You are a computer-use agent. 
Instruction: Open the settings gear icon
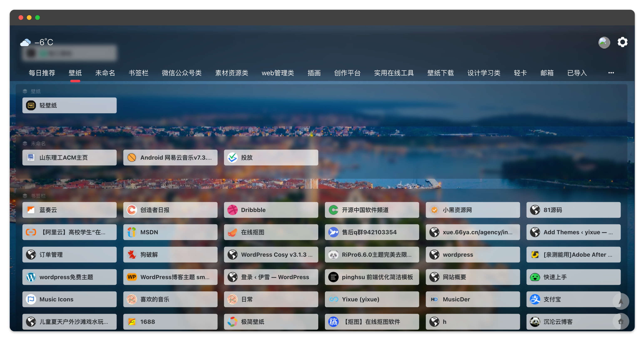click(622, 42)
